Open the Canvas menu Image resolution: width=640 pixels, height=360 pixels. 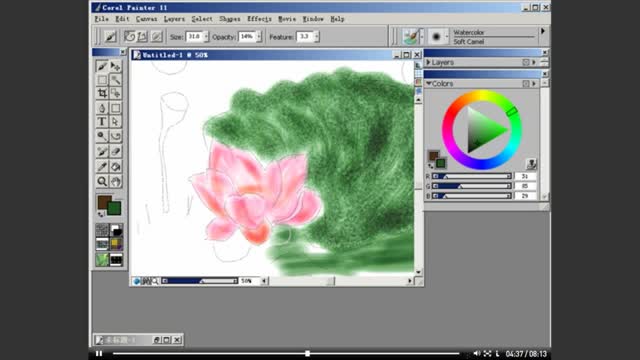(146, 19)
